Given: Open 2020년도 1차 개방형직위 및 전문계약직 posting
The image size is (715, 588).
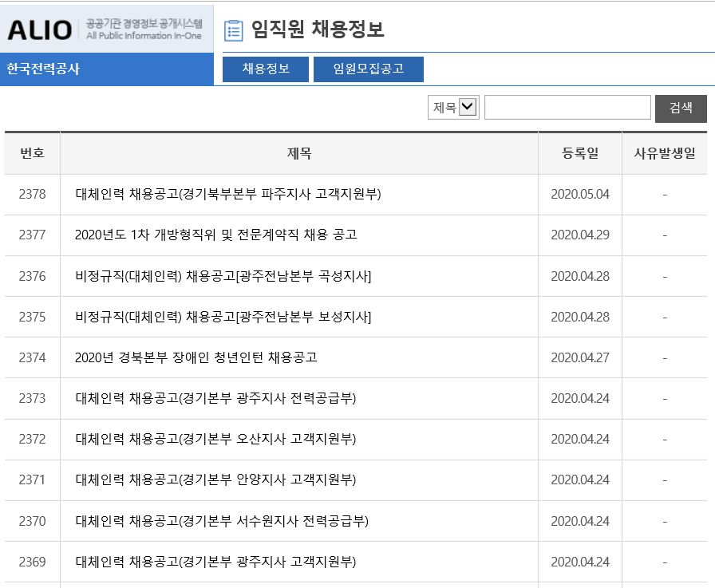Looking at the screenshot, I should tap(215, 235).
